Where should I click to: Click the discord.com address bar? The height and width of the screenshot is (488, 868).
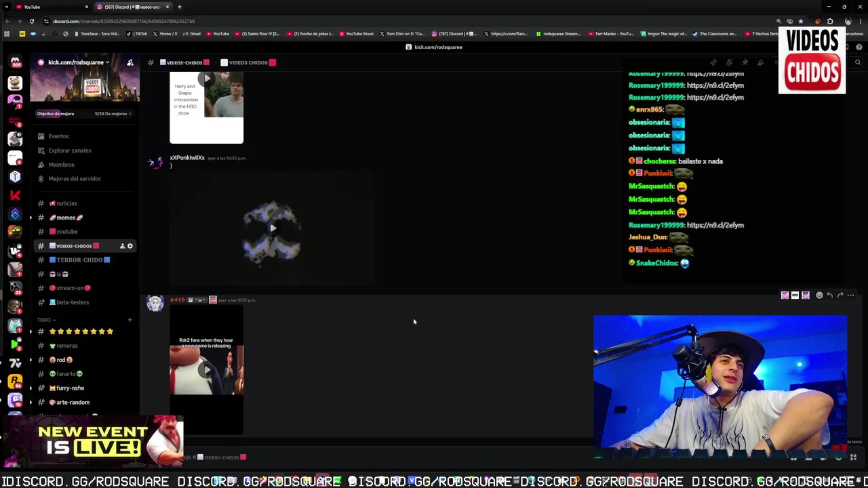click(x=407, y=21)
